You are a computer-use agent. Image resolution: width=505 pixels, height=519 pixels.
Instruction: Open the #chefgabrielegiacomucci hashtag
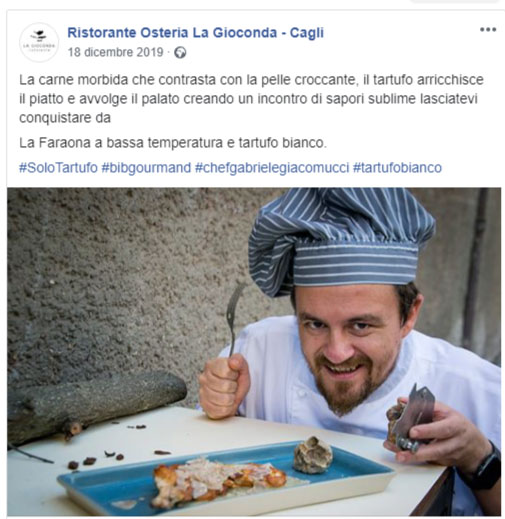[272, 167]
